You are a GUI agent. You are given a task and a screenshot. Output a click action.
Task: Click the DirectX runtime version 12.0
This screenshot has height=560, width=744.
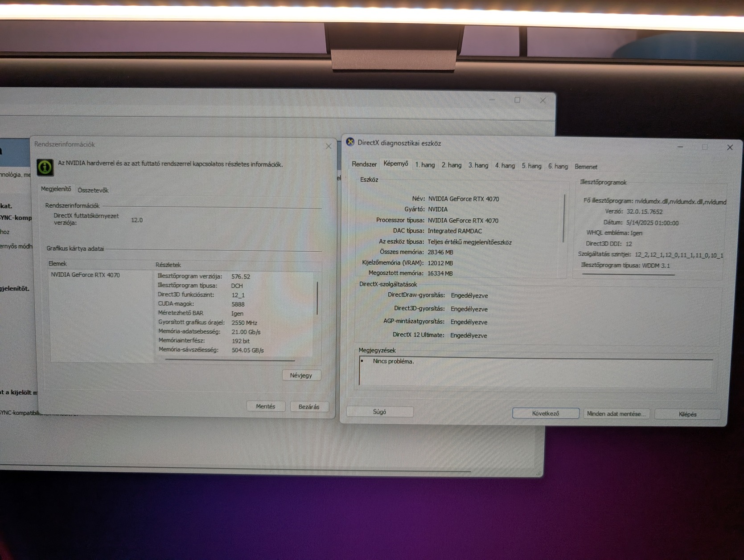(137, 220)
